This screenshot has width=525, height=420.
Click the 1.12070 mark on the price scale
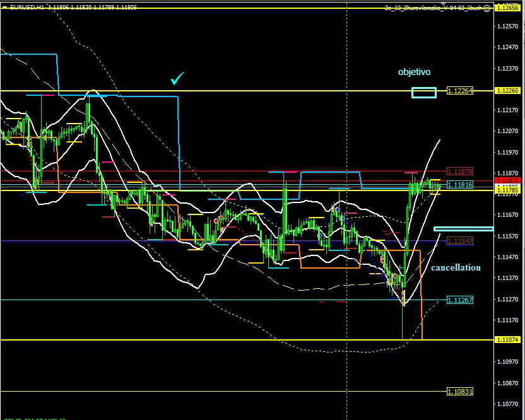[508, 131]
